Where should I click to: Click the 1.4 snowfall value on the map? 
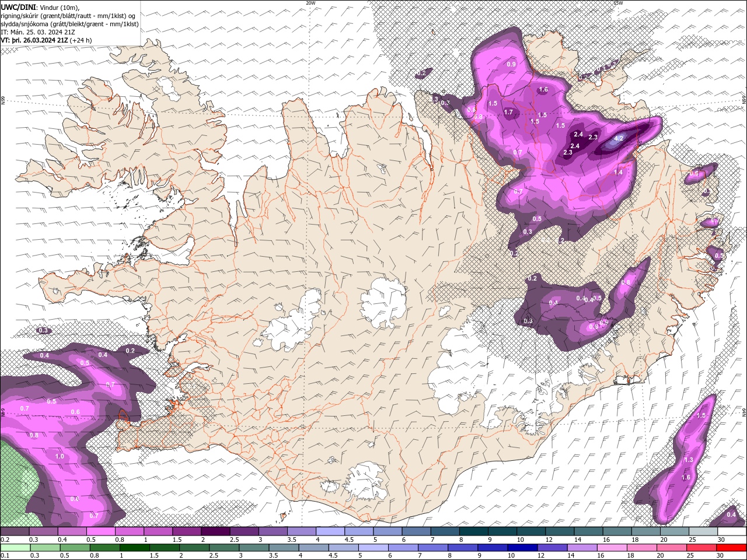[618, 173]
